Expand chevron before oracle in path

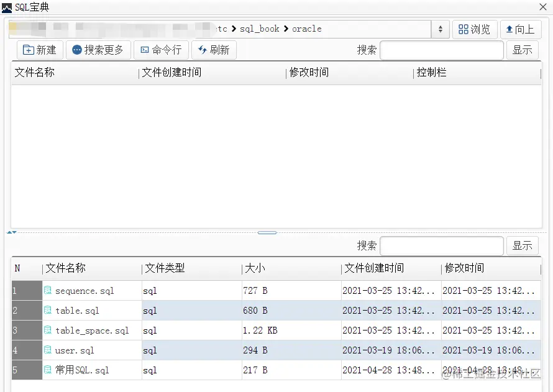pos(286,29)
